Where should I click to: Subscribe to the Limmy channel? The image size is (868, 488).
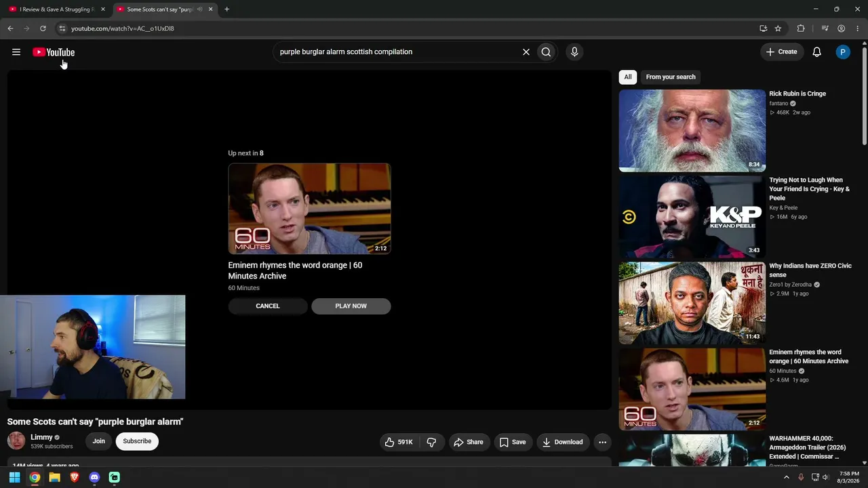tap(137, 441)
